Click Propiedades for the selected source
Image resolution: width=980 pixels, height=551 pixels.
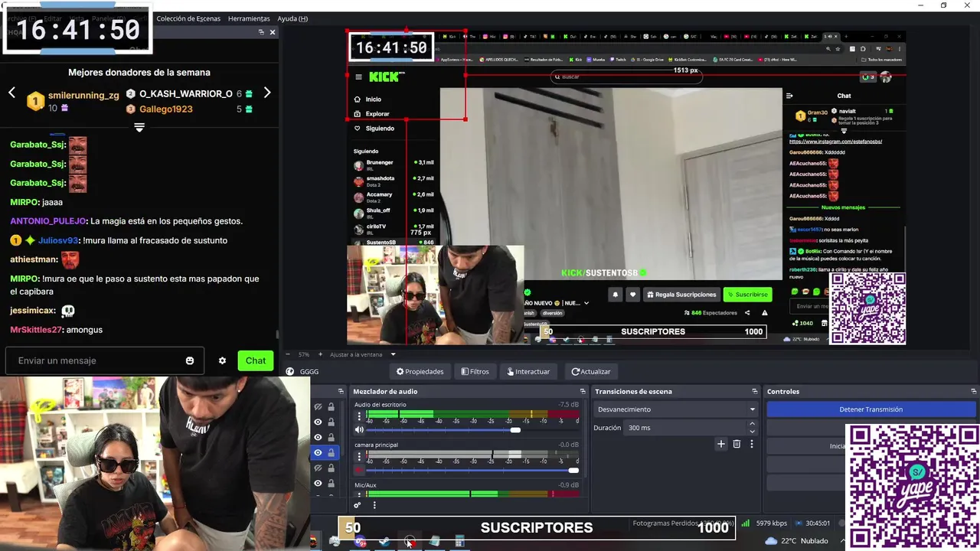click(420, 371)
